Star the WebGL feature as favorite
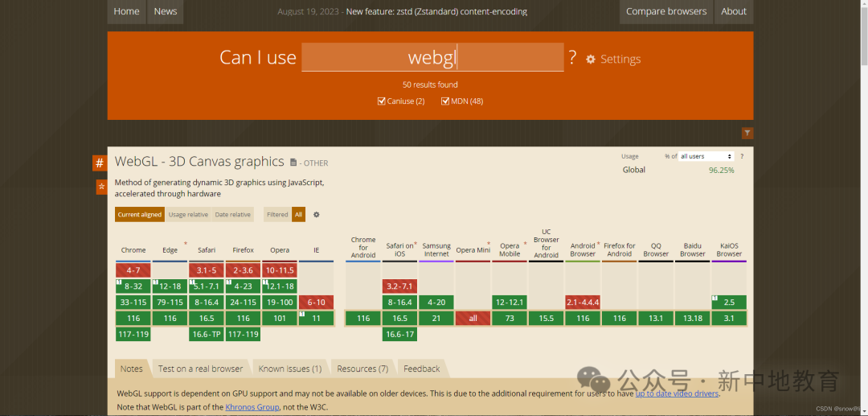Viewport: 868px width, 416px height. point(101,187)
